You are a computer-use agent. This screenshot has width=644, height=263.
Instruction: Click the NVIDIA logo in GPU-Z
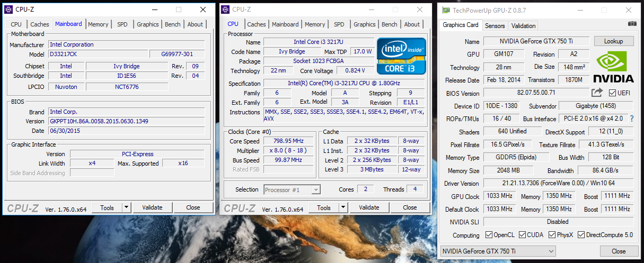[x=613, y=68]
